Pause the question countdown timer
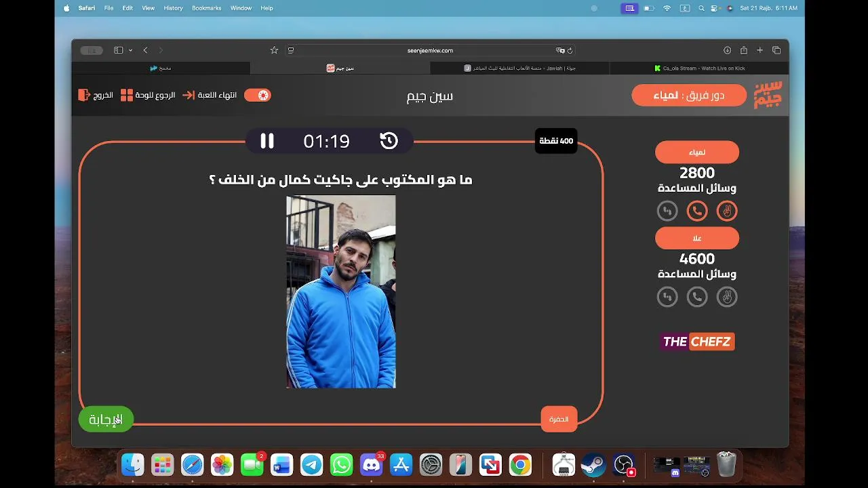This screenshot has height=488, width=868. (x=267, y=141)
